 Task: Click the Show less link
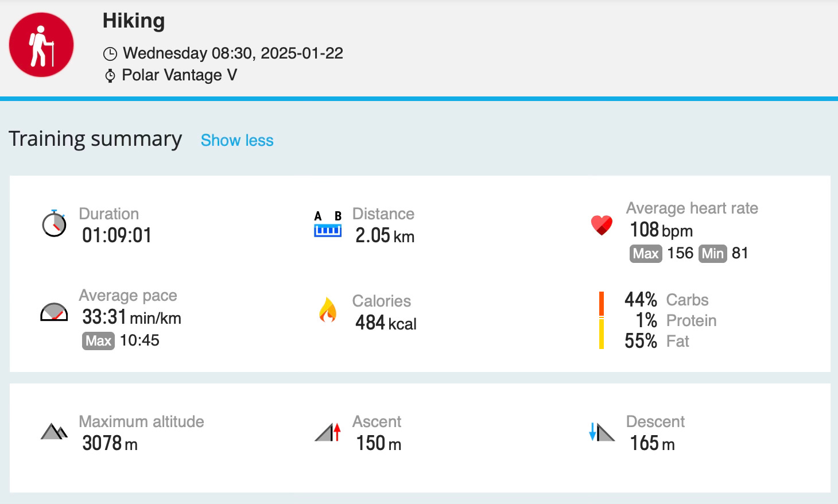(237, 141)
